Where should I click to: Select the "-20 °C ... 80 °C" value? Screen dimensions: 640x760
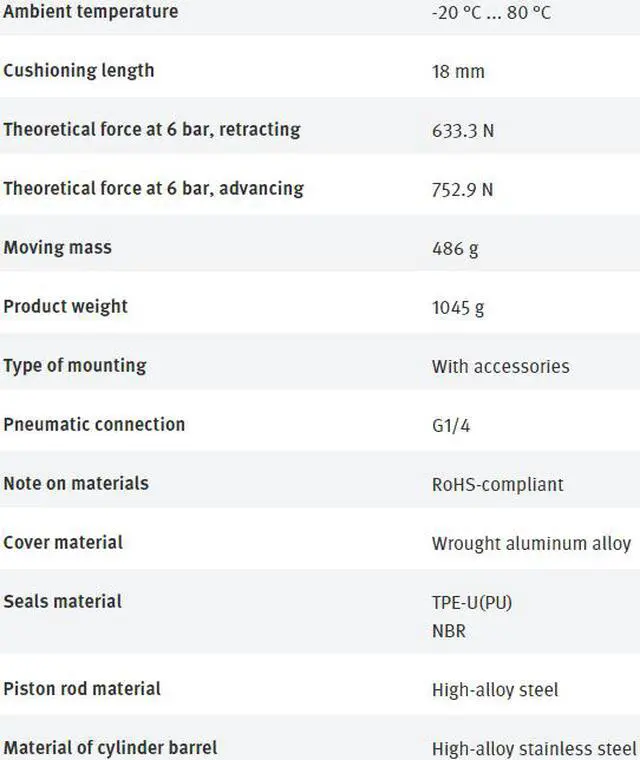(x=491, y=13)
